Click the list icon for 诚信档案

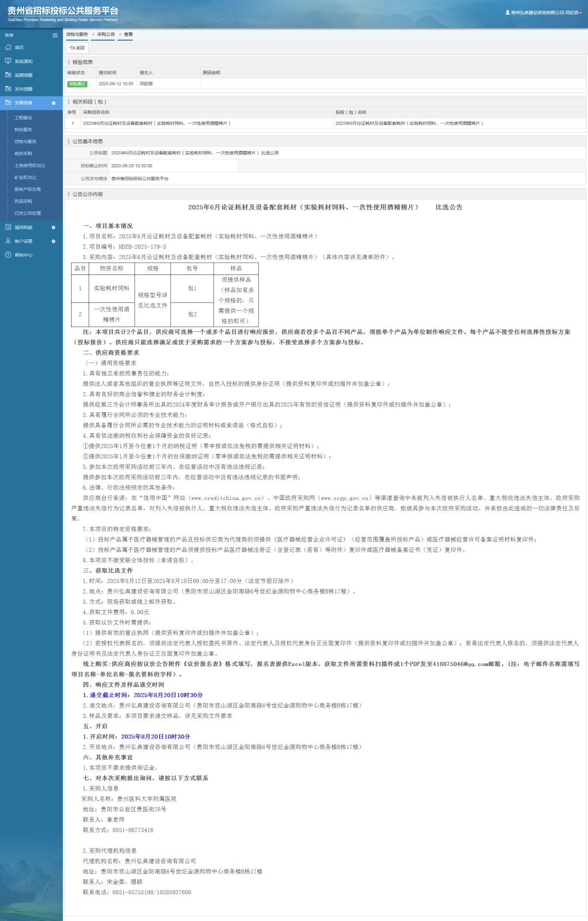[x=8, y=227]
